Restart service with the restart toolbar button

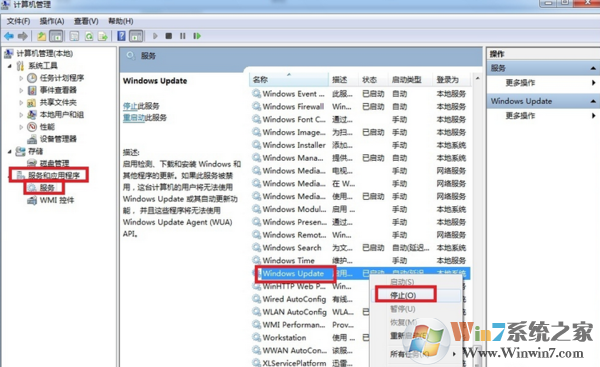click(x=197, y=36)
